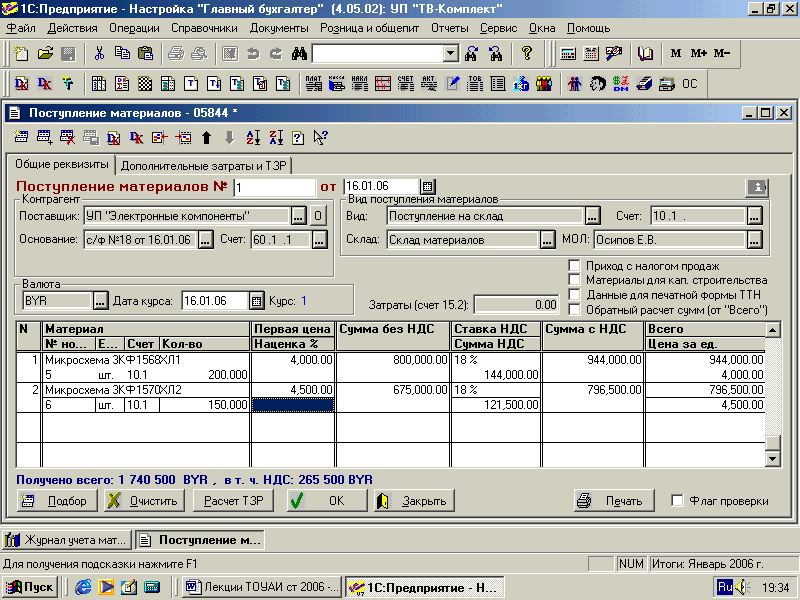This screenshot has width=800, height=600.
Task: Open the Пуск start button
Action: point(30,587)
